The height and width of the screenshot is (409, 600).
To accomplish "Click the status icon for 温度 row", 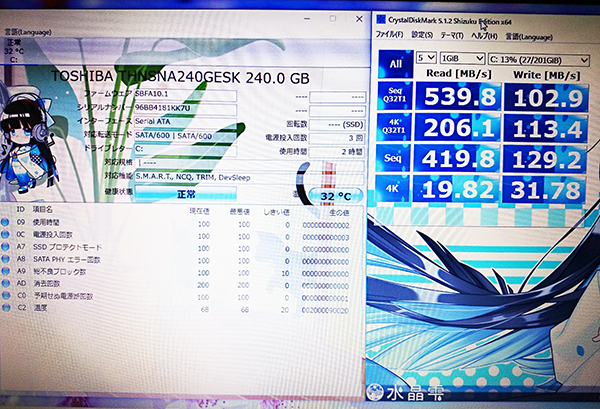I will pyautogui.click(x=5, y=308).
